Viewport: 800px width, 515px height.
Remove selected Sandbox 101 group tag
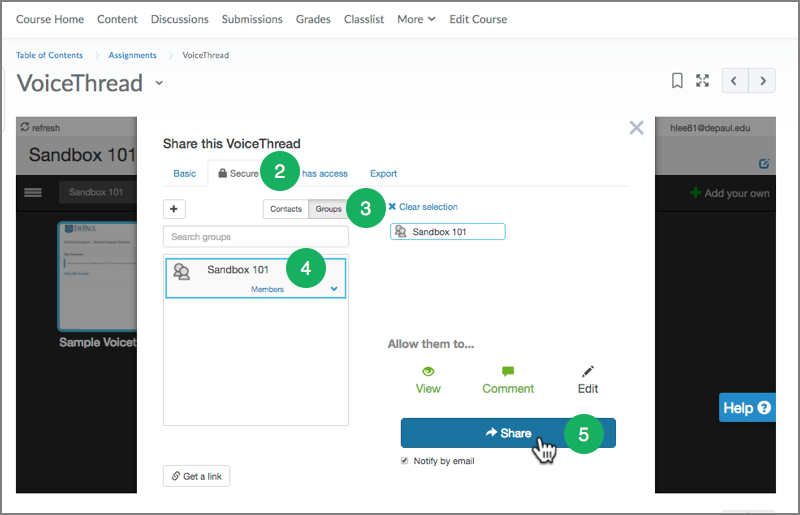click(x=447, y=232)
